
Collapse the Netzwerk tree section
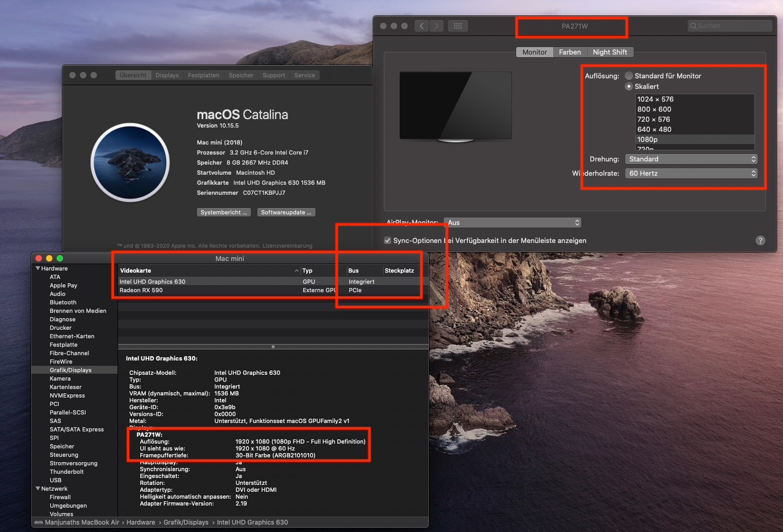coord(38,489)
